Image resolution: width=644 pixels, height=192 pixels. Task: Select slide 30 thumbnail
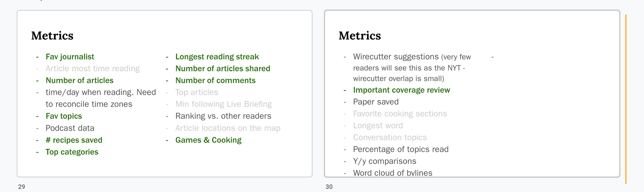tap(472, 93)
